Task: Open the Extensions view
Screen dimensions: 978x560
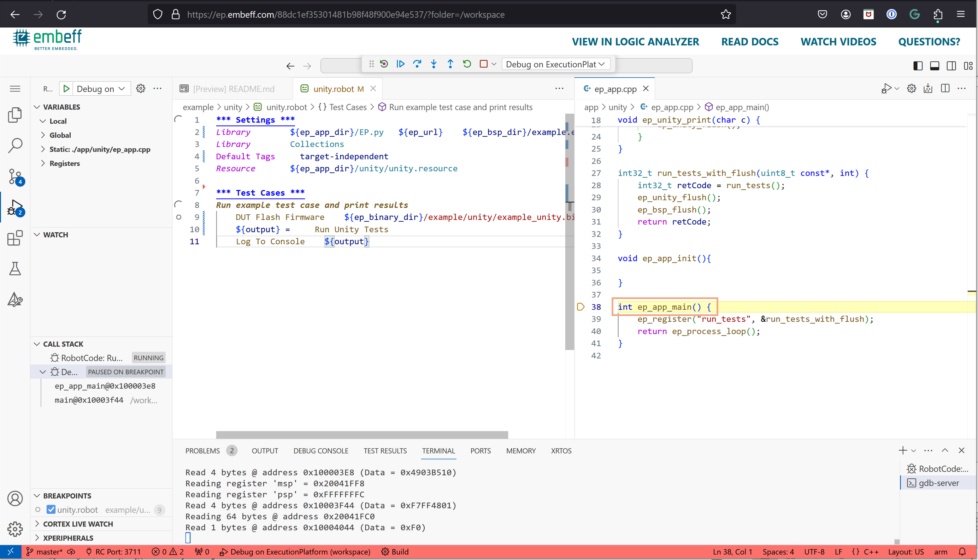Action: coord(15,238)
